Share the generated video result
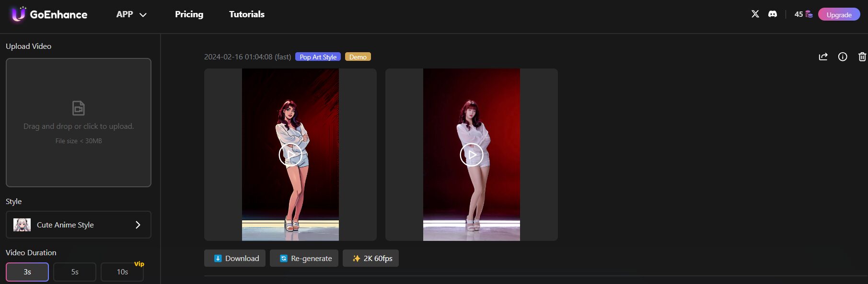 point(823,57)
